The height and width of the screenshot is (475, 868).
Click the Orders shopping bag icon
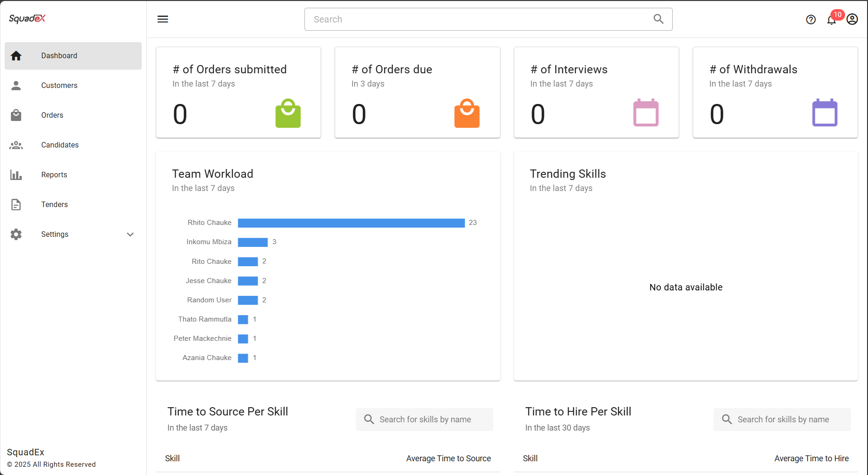[16, 115]
